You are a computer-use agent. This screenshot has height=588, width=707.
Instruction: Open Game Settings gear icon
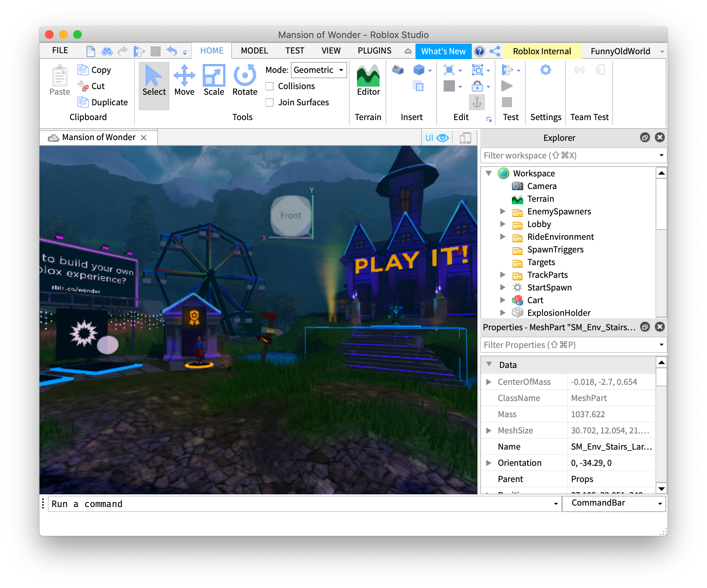point(545,70)
